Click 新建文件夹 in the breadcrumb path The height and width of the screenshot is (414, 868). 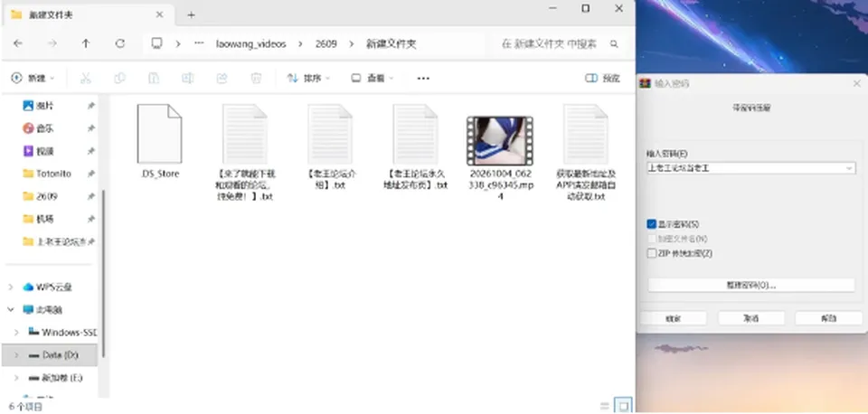pos(391,43)
